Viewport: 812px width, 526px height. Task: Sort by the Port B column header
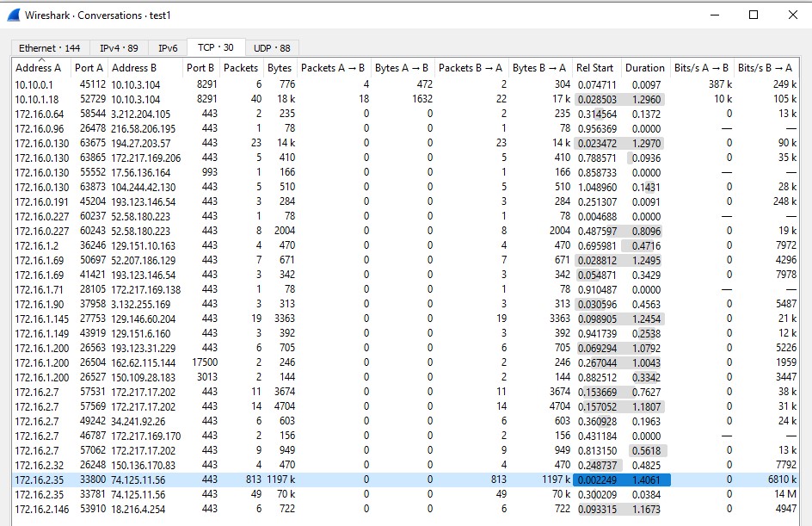[x=200, y=68]
